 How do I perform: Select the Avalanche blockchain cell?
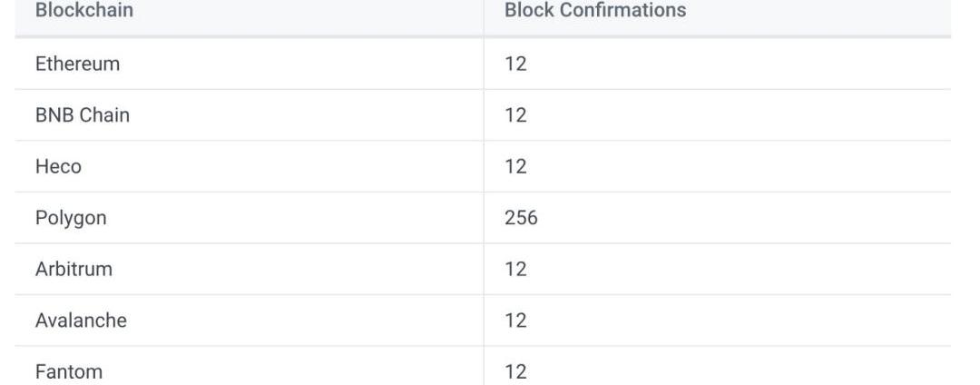pos(81,321)
